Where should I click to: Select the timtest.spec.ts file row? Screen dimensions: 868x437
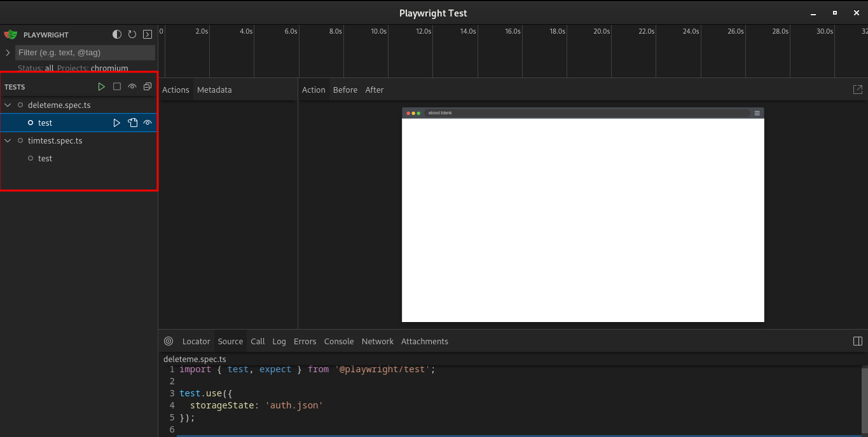point(78,140)
